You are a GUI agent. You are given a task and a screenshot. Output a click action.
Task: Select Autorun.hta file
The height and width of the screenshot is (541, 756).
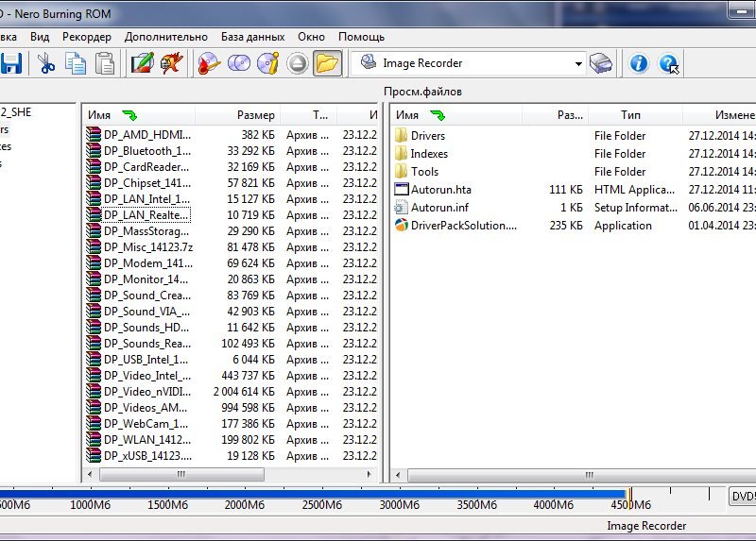coord(440,190)
